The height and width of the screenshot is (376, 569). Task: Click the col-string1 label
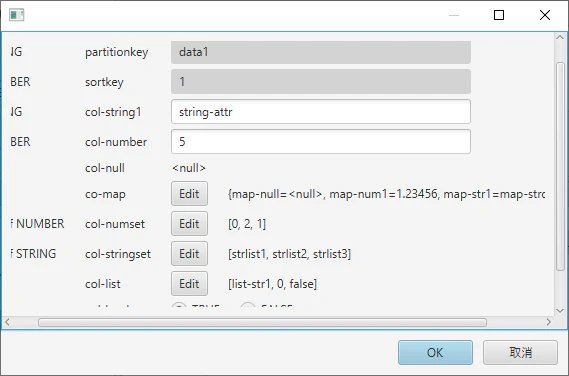tap(113, 112)
